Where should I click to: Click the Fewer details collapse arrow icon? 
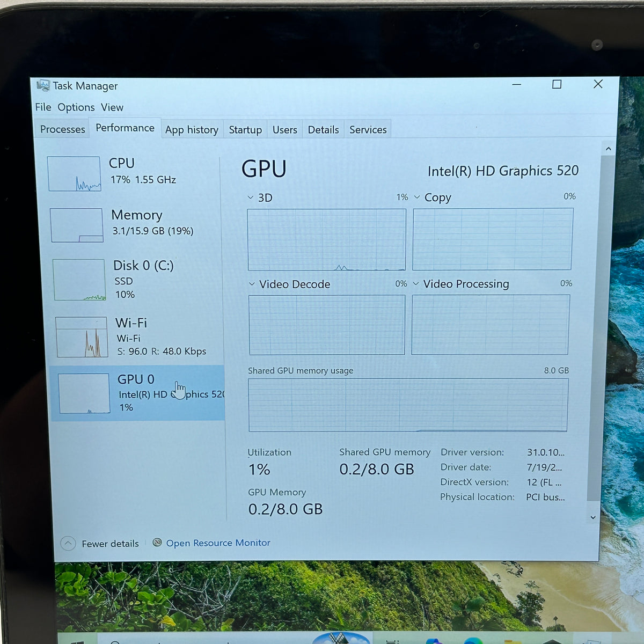68,543
